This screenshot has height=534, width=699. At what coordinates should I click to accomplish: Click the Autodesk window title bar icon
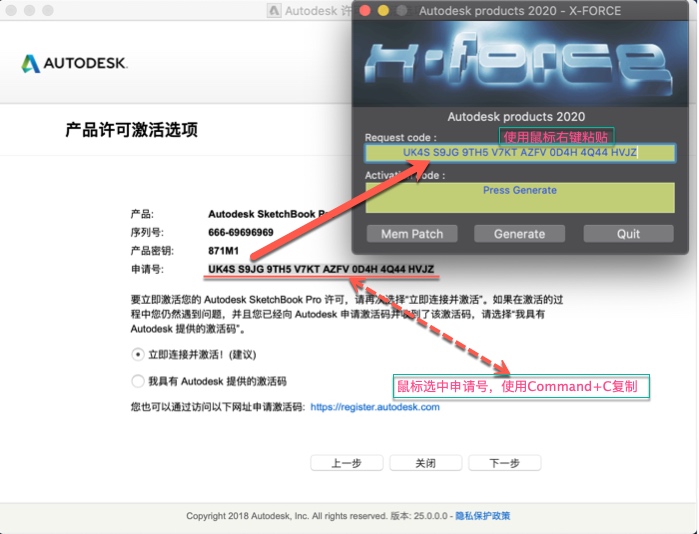[274, 11]
